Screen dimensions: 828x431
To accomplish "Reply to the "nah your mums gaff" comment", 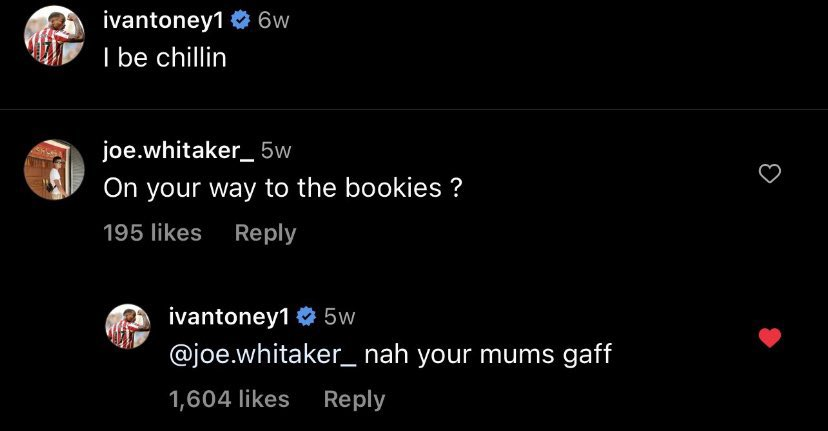I will point(354,399).
